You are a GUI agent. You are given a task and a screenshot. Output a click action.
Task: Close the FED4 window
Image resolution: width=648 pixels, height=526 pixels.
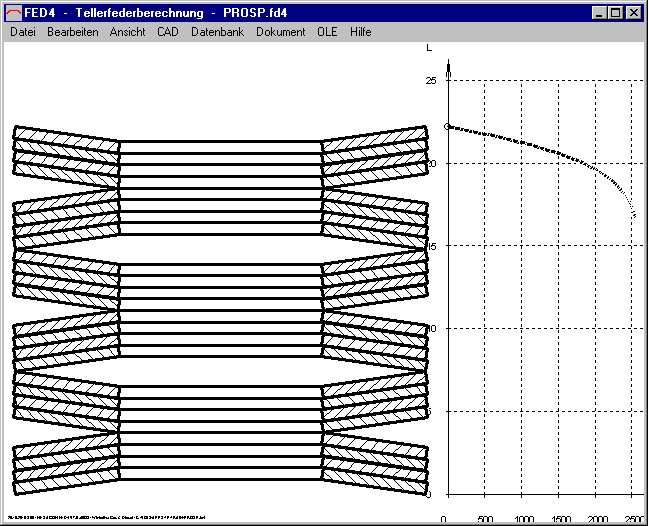pos(632,12)
